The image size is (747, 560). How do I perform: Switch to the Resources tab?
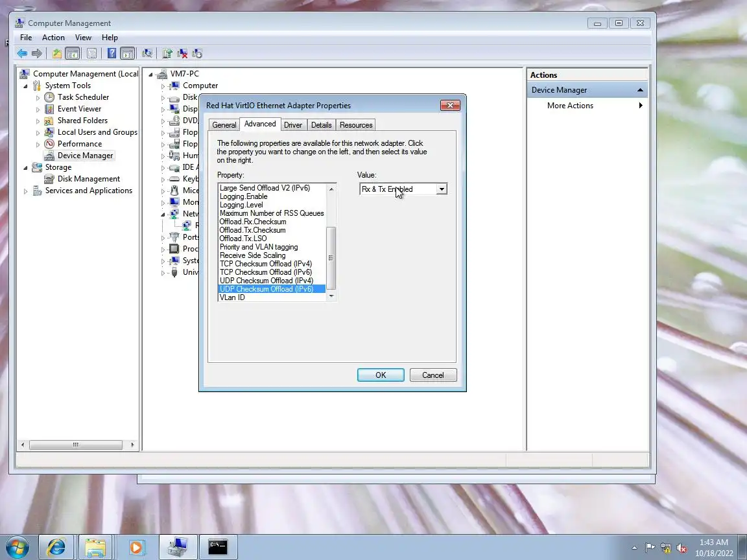(356, 124)
